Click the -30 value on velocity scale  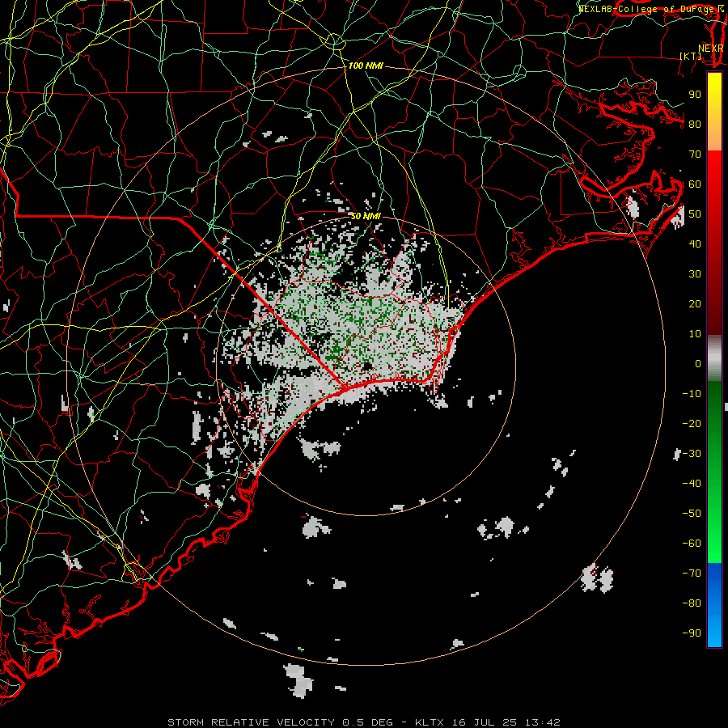(692, 454)
